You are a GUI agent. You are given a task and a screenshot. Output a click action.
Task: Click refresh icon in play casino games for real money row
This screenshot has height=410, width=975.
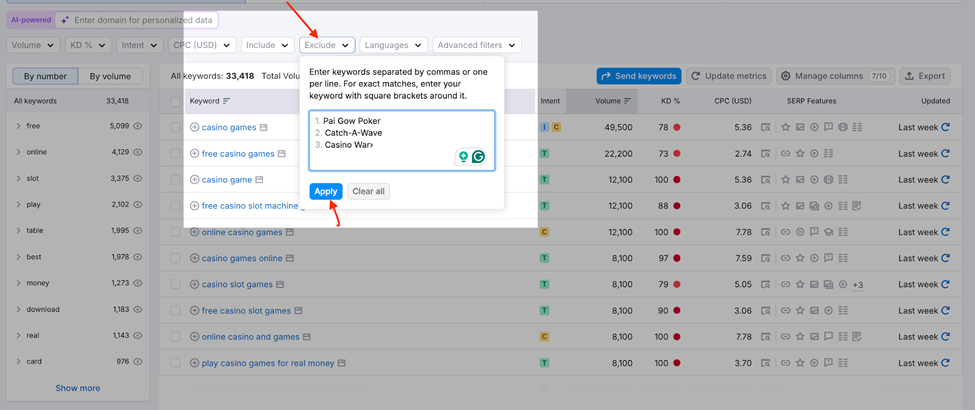coord(946,363)
